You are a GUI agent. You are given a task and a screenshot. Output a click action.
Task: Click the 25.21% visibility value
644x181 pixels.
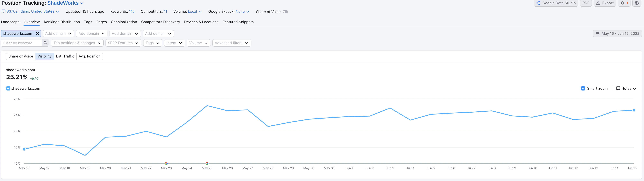(x=17, y=77)
